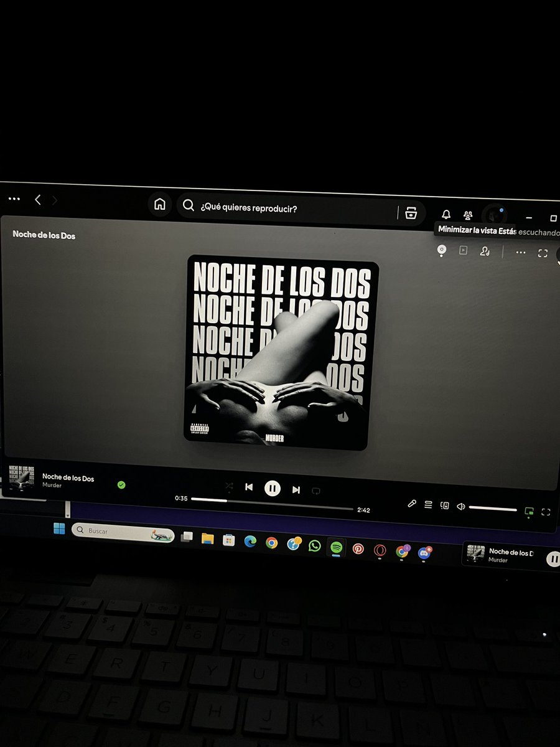The height and width of the screenshot is (747, 560).
Task: Open Microsoft Store from the taskbar
Action: point(228,540)
